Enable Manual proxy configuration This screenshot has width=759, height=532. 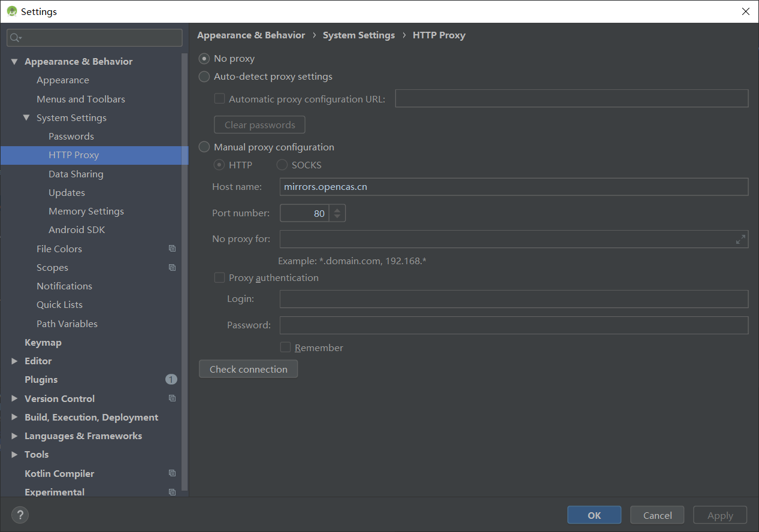tap(204, 146)
